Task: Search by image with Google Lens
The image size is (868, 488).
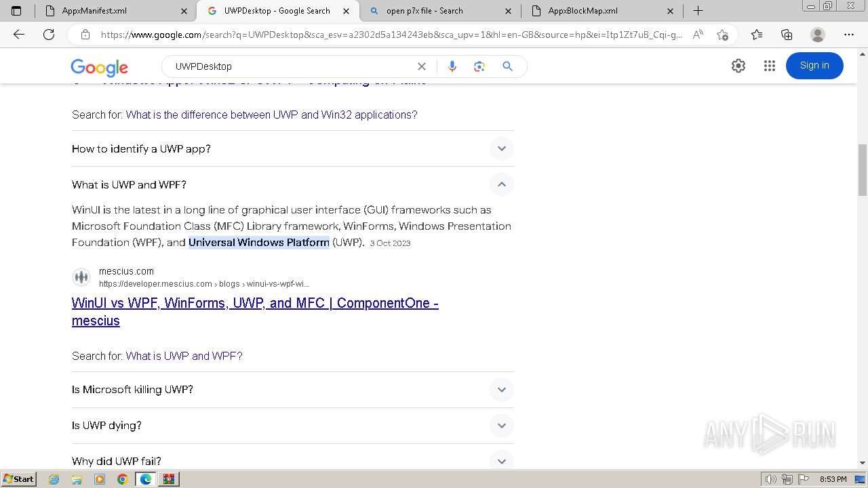Action: tap(479, 66)
